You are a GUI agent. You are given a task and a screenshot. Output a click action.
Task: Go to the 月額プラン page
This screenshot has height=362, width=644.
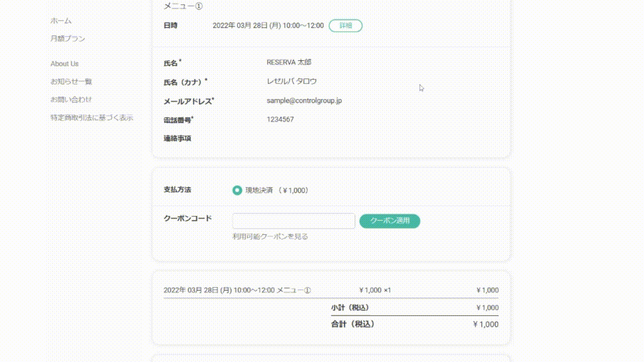(x=67, y=39)
